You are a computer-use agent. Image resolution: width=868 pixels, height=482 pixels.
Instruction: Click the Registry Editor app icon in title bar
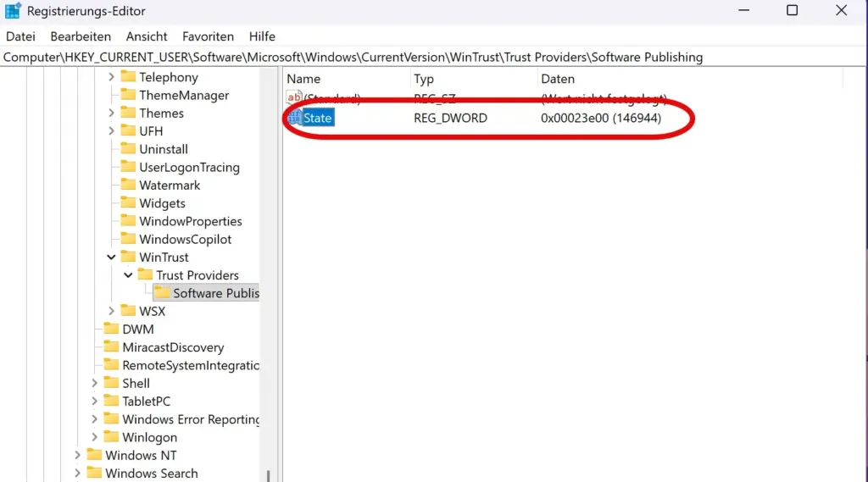coord(12,10)
